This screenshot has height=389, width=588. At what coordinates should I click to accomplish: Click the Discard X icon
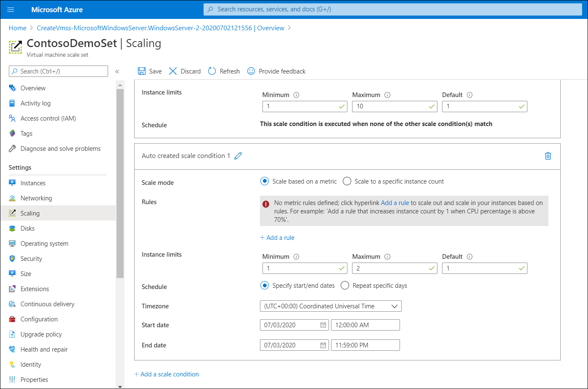point(173,71)
